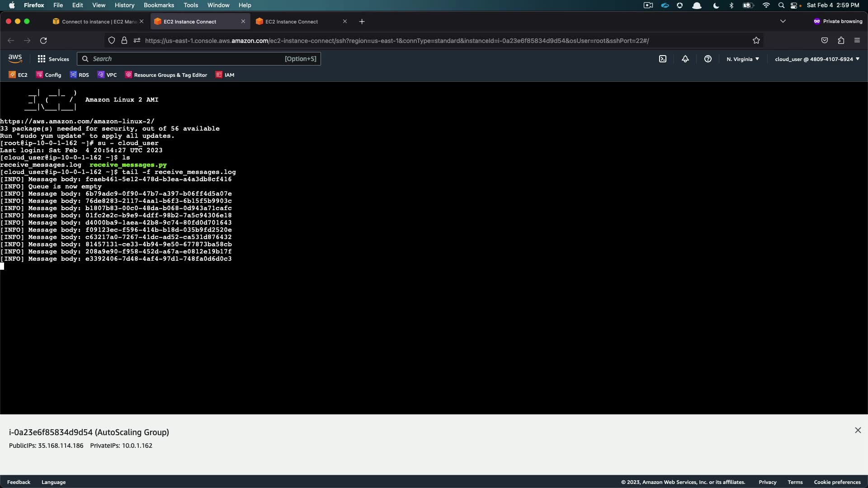Click the Feedback button in footer

pyautogui.click(x=19, y=482)
